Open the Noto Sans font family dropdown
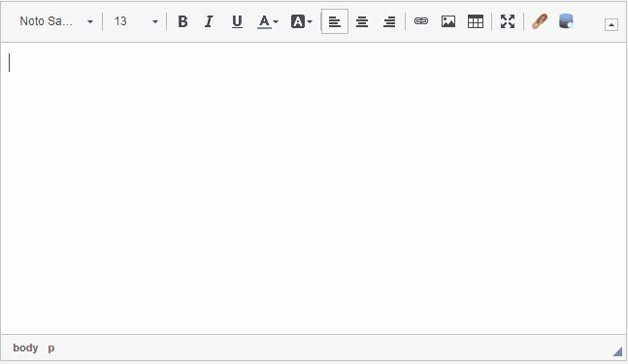Screen dimensions: 628x364 click(56, 21)
